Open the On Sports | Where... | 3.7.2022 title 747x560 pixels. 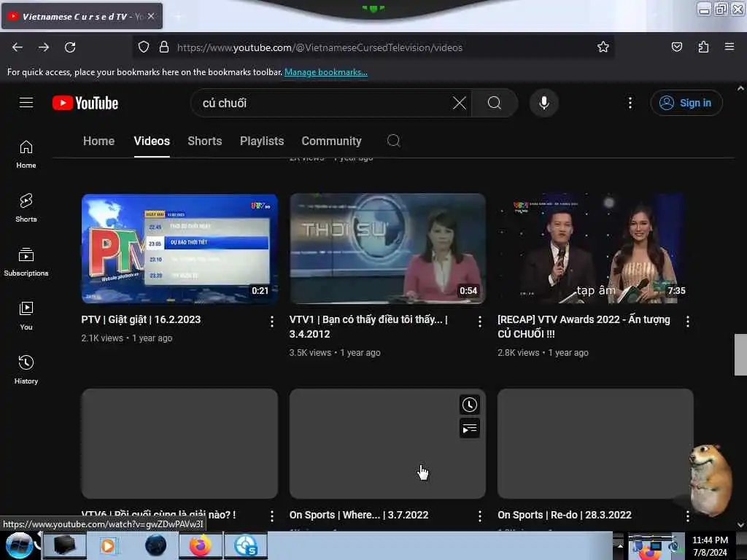[x=359, y=515]
